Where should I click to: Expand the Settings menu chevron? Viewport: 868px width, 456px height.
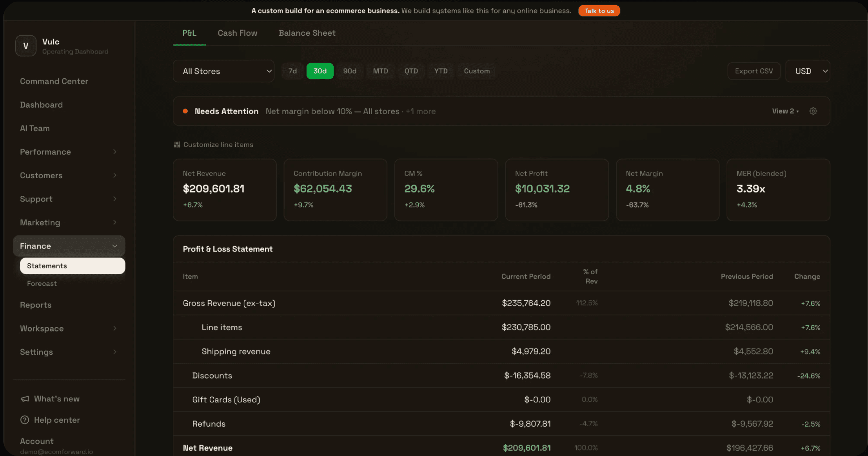click(115, 352)
